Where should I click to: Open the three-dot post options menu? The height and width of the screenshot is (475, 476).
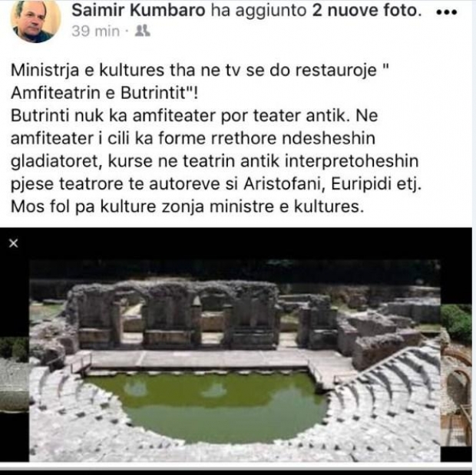446,12
